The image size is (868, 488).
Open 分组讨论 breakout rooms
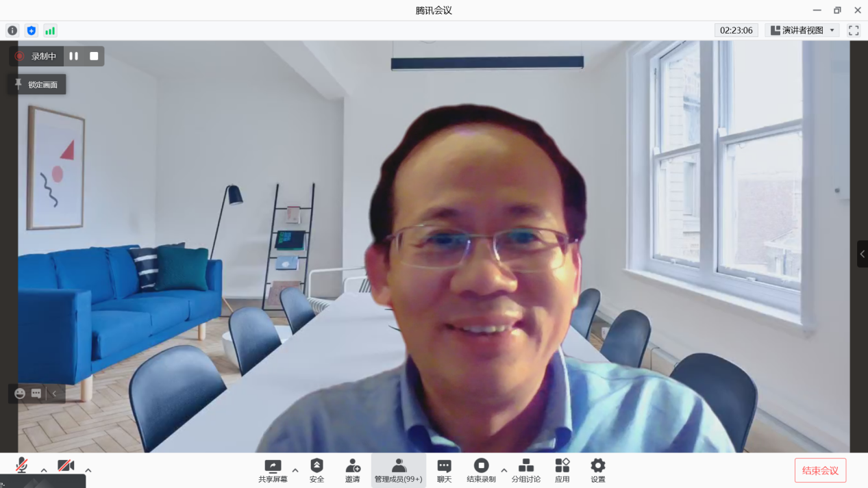tap(525, 471)
